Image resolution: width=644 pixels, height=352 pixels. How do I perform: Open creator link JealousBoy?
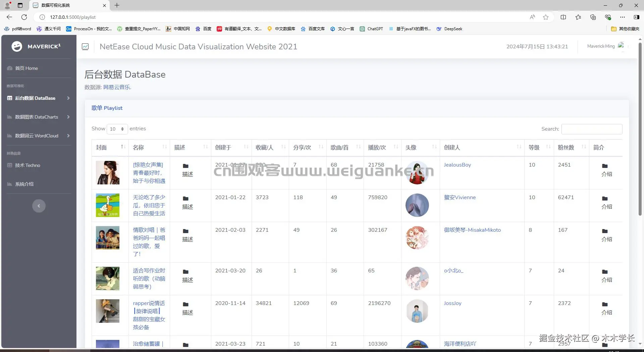pos(457,165)
